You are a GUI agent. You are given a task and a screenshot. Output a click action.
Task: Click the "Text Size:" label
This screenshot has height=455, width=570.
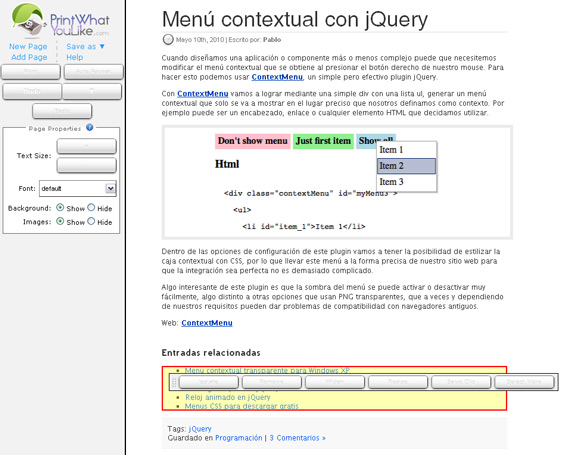(x=34, y=156)
